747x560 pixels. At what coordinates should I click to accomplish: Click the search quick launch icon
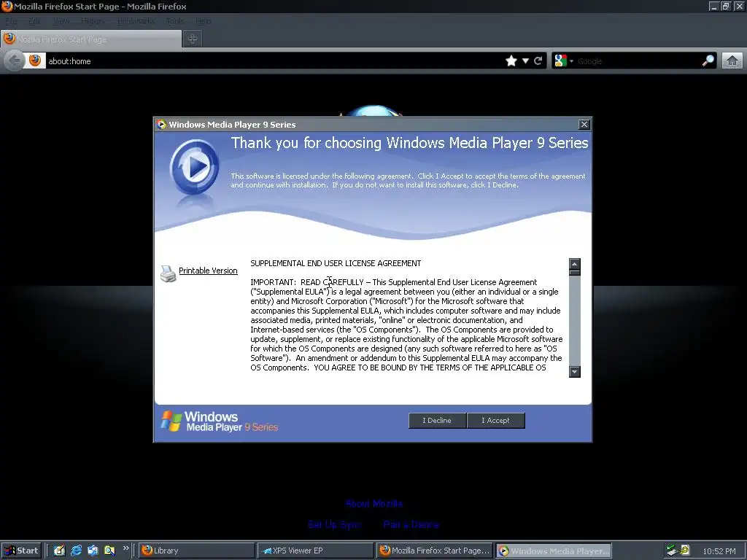click(x=109, y=551)
